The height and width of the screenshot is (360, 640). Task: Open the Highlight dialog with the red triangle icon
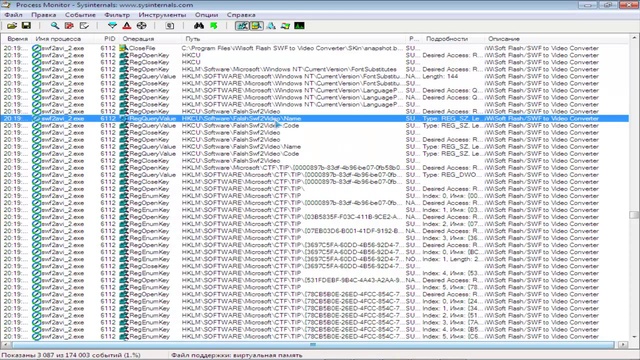click(x=127, y=26)
